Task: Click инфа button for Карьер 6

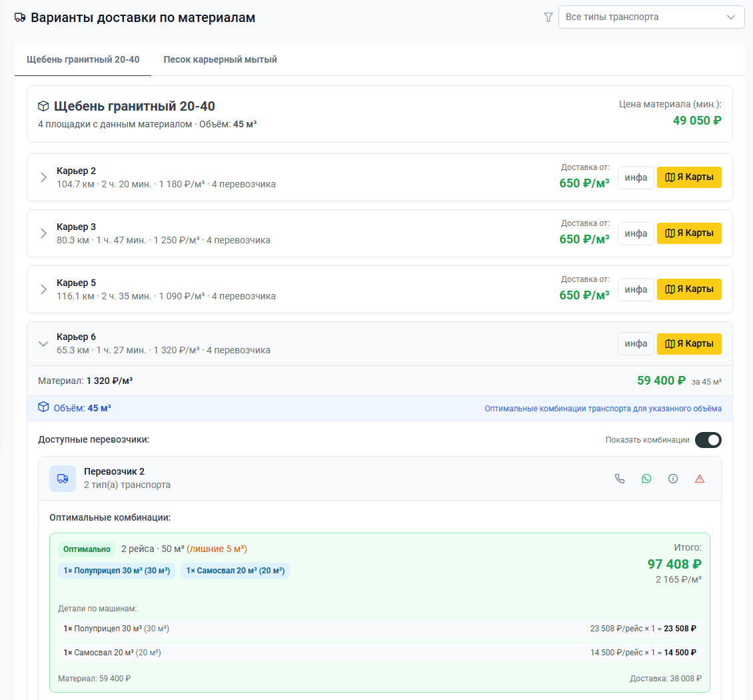Action: click(x=636, y=344)
